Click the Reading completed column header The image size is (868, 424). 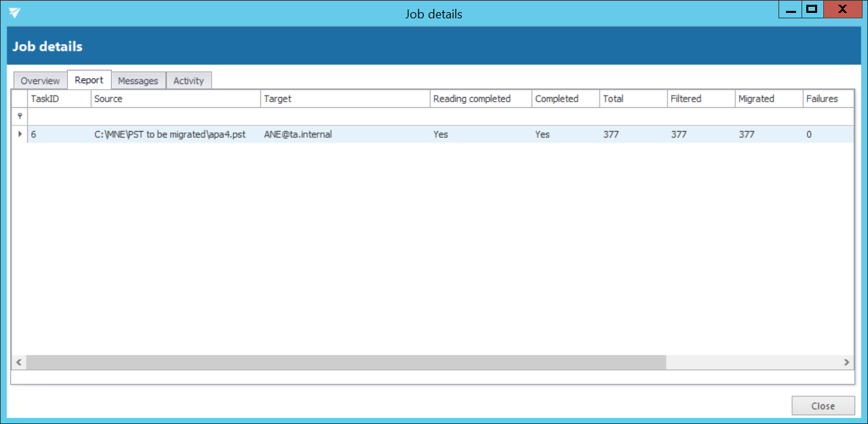coord(480,99)
